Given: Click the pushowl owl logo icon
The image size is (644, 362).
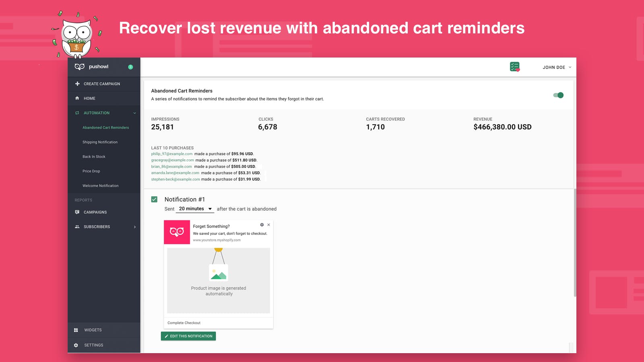Looking at the screenshot, I should [79, 67].
